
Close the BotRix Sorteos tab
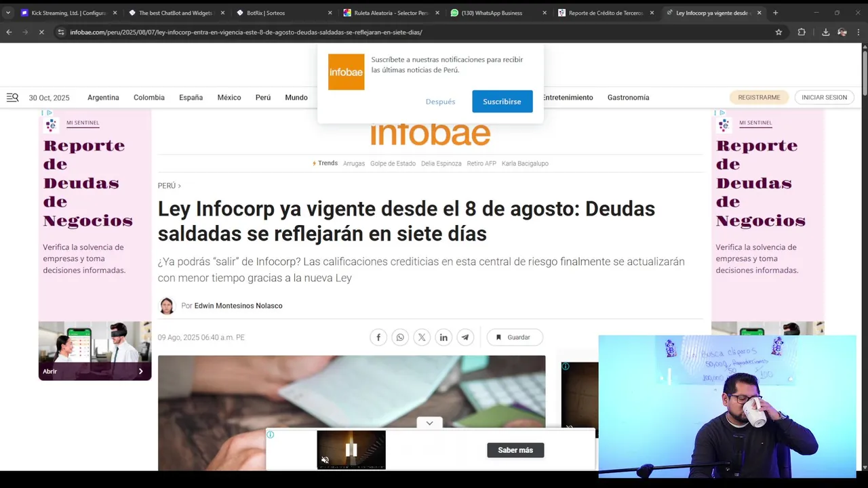coord(330,13)
